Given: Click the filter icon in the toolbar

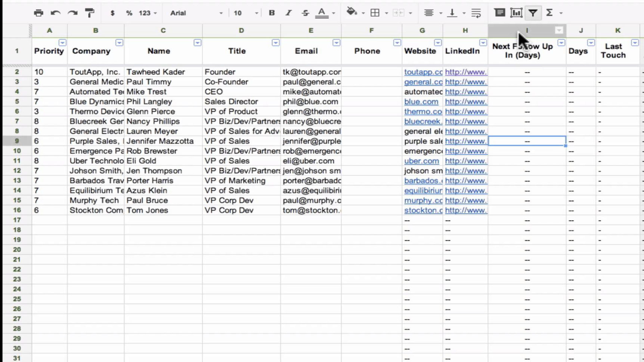Looking at the screenshot, I should tap(533, 13).
